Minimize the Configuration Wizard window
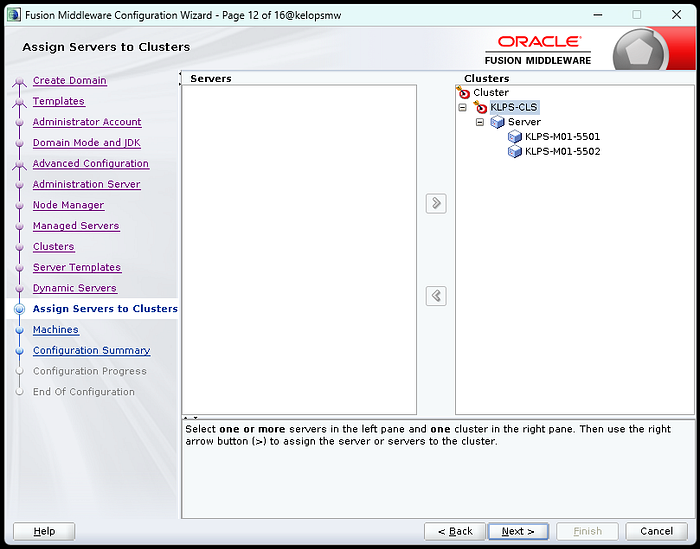 tap(597, 15)
